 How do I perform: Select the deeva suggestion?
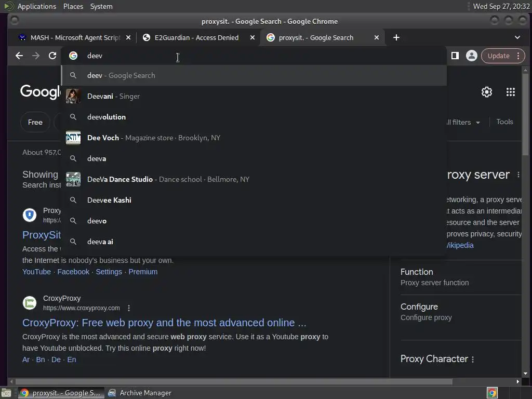point(254,158)
